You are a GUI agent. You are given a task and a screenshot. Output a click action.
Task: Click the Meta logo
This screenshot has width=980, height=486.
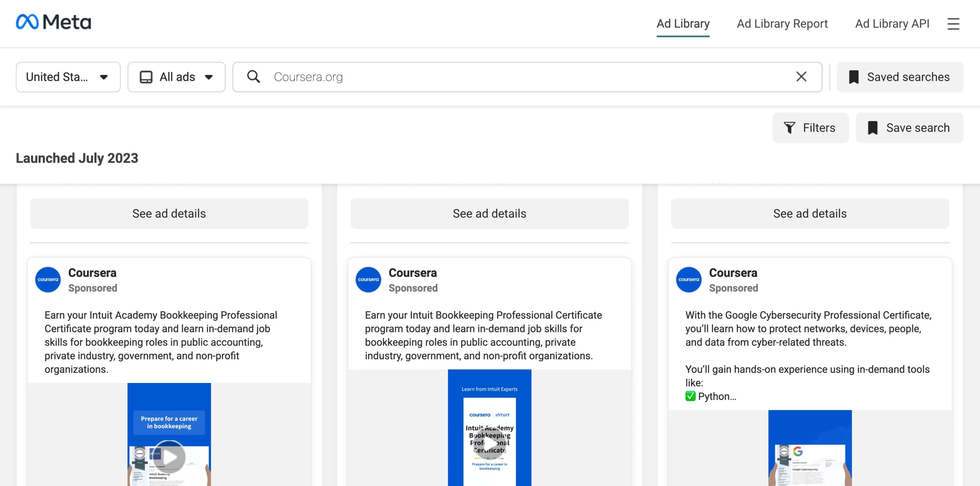[53, 22]
